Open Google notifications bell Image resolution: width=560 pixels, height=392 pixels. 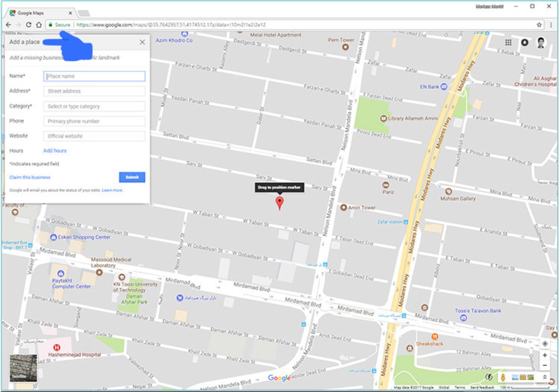[524, 43]
